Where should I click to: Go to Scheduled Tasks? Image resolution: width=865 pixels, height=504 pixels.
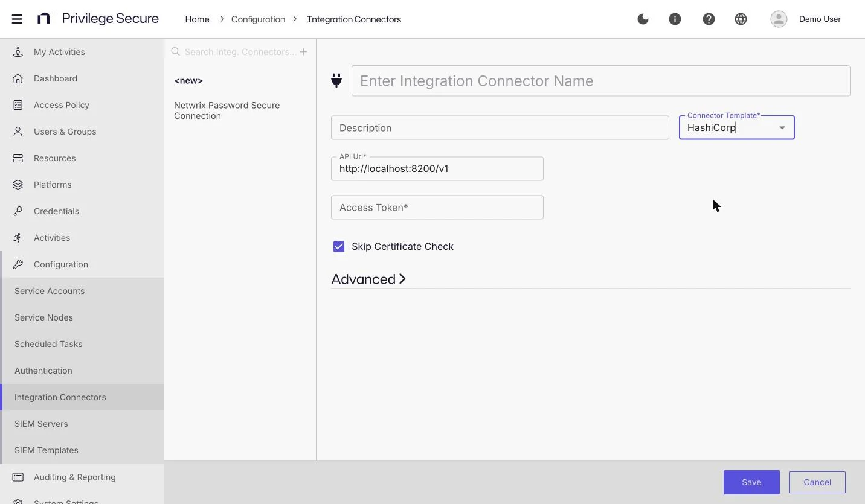(82, 344)
